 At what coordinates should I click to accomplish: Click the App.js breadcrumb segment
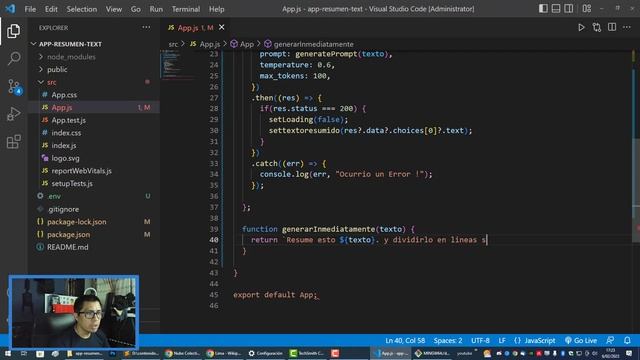pos(205,44)
